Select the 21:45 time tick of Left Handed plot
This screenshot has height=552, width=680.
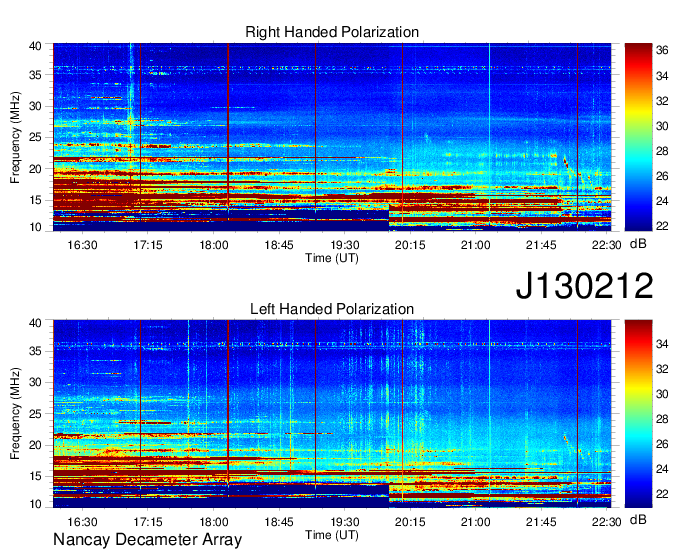point(541,522)
